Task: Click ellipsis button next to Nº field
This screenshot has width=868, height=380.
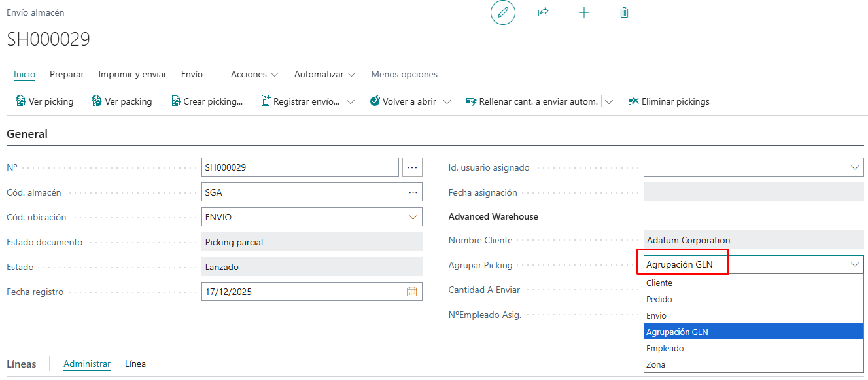Action: 412,167
